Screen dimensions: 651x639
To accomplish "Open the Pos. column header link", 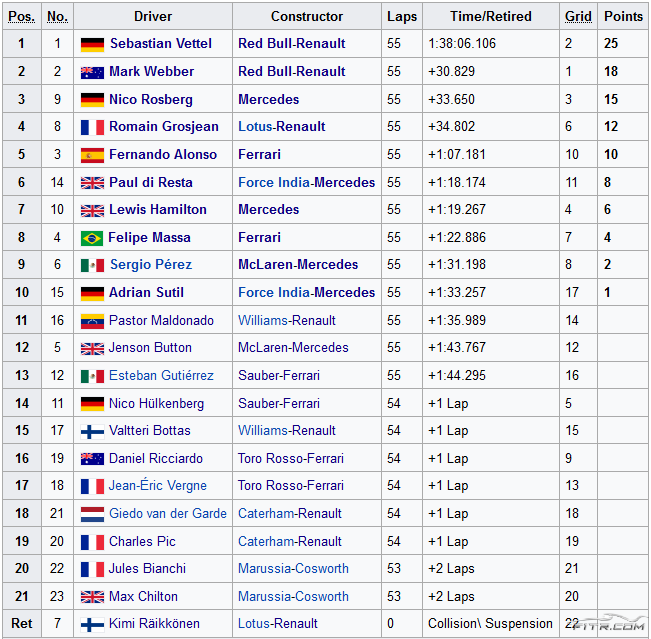I will 21,17.
